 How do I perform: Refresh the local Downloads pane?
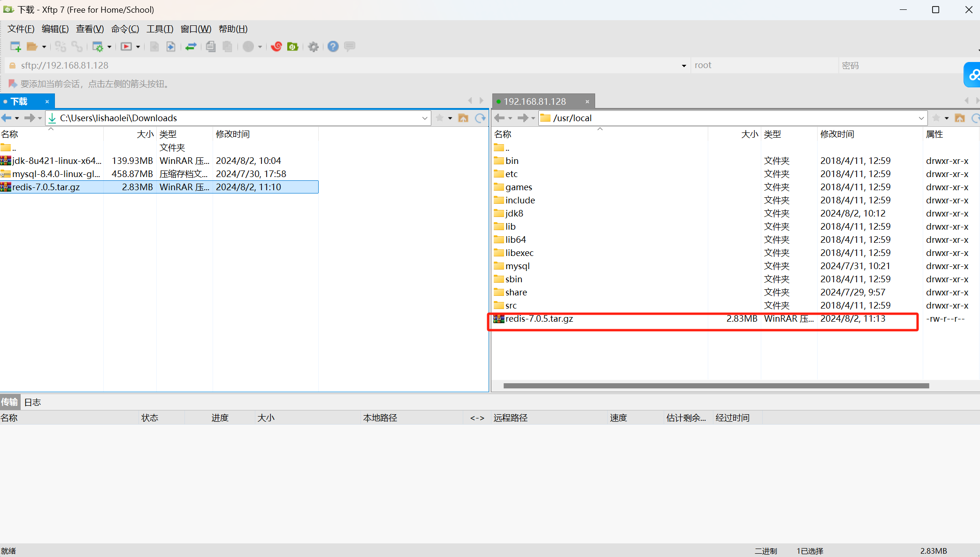coord(480,118)
